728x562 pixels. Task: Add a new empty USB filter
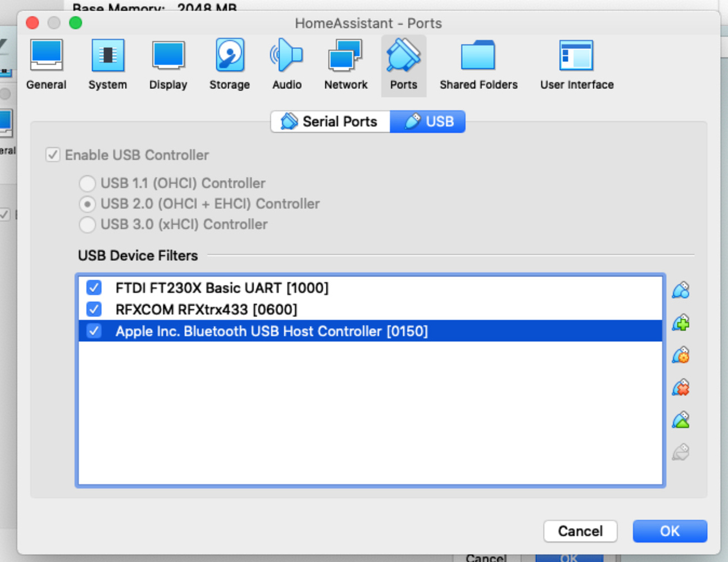tap(680, 323)
